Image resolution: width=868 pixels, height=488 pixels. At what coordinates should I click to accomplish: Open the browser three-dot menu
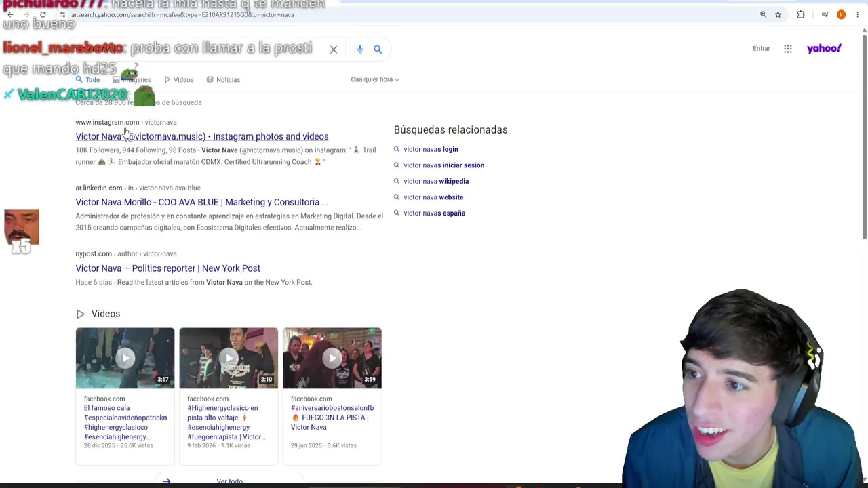point(857,14)
